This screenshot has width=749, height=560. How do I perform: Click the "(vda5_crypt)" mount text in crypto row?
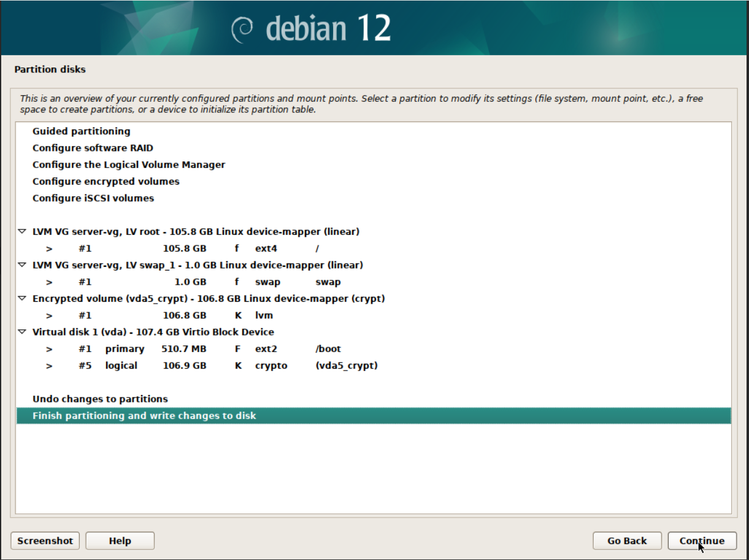pyautogui.click(x=347, y=366)
